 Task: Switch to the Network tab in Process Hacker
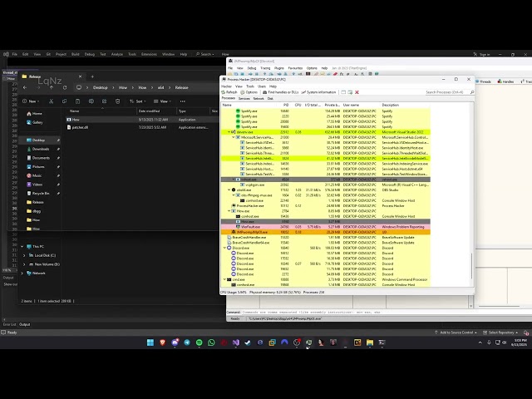[x=259, y=98]
